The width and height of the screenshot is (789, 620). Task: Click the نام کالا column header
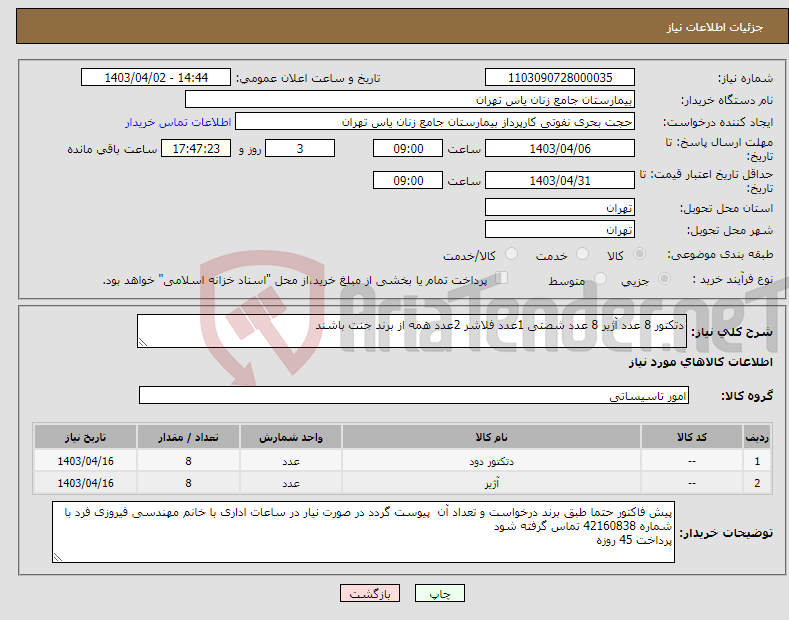[491, 437]
